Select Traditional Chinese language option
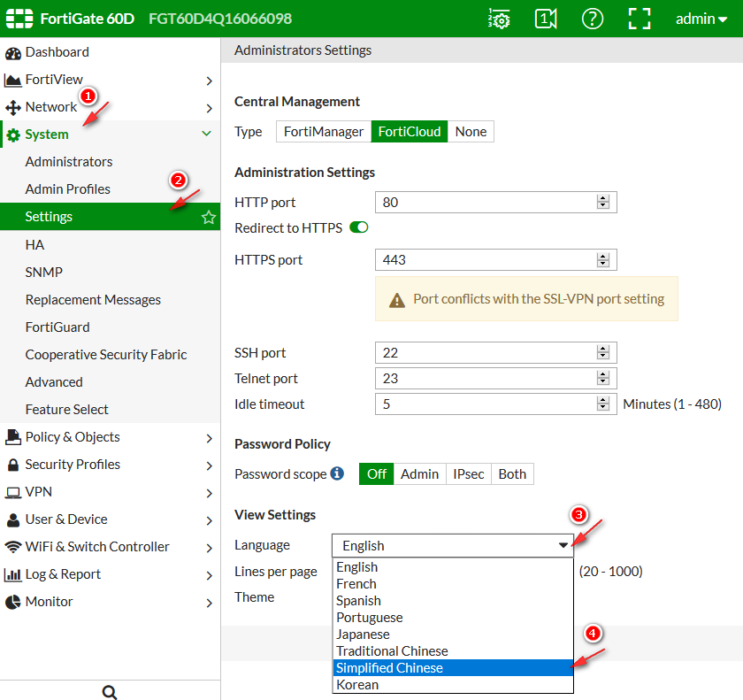 click(x=453, y=651)
